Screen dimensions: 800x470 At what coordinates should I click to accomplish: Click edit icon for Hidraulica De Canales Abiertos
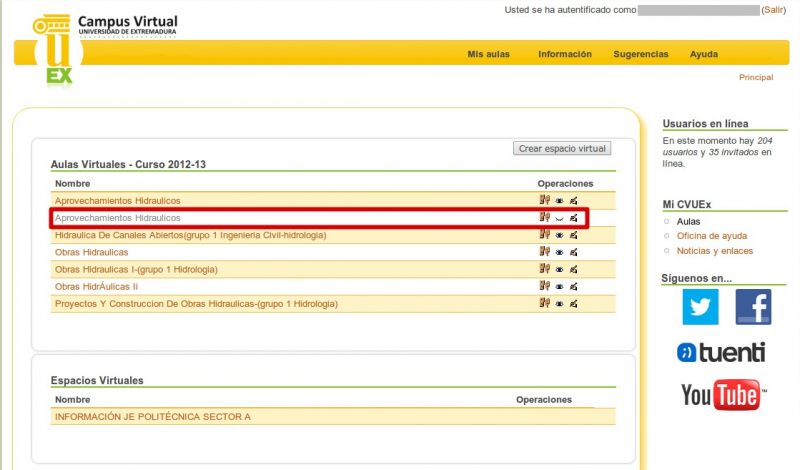coord(573,235)
